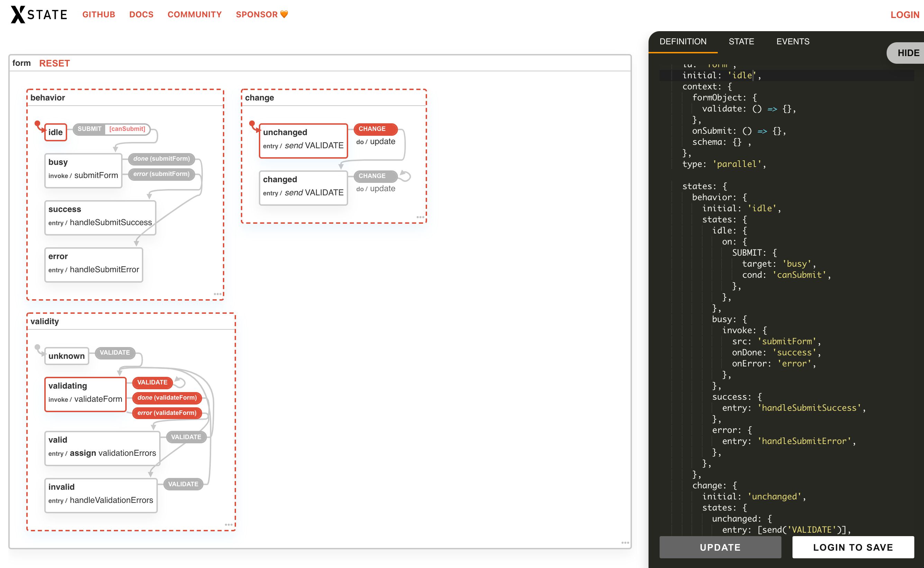924x568 pixels.
Task: Click error (submitForm) event on busy
Action: [x=161, y=174]
